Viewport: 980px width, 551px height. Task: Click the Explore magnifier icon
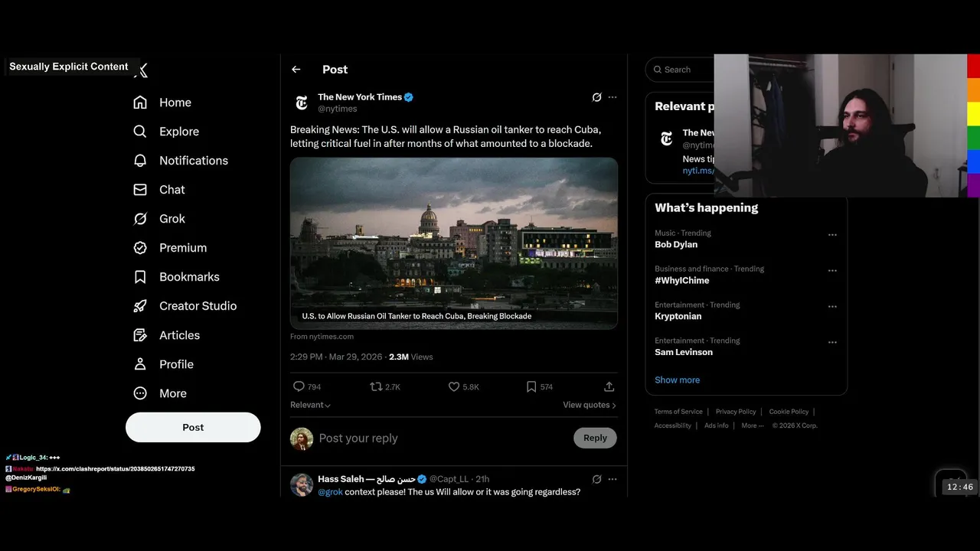point(140,132)
